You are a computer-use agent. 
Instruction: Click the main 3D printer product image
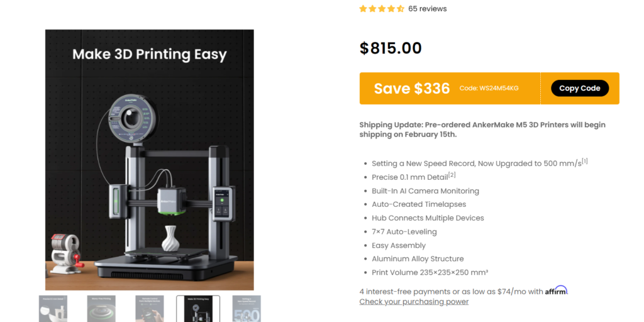pos(150,160)
